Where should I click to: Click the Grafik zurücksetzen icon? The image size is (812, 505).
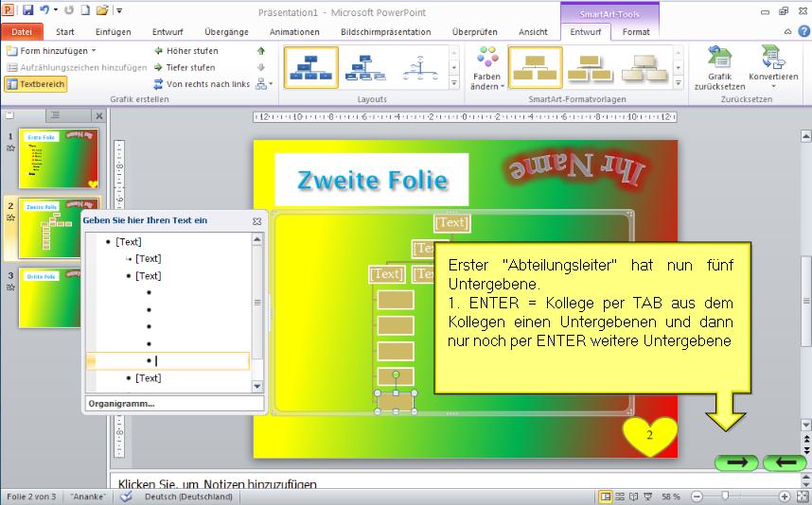718,66
